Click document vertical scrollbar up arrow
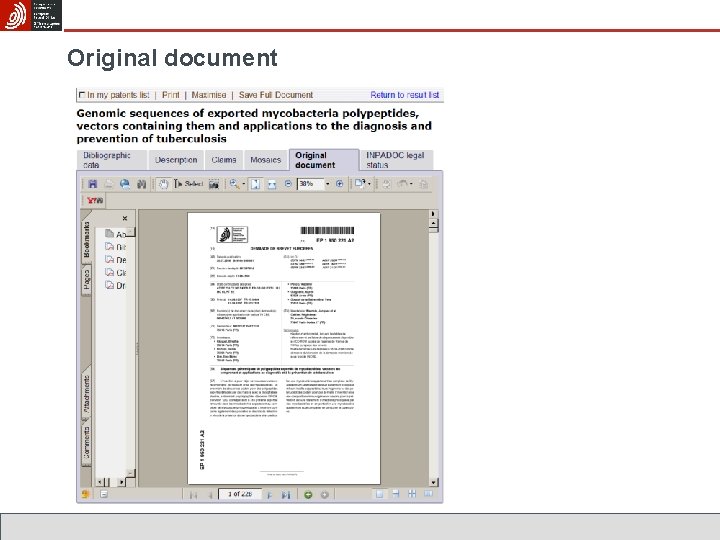This screenshot has height=540, width=720. pos(433,224)
